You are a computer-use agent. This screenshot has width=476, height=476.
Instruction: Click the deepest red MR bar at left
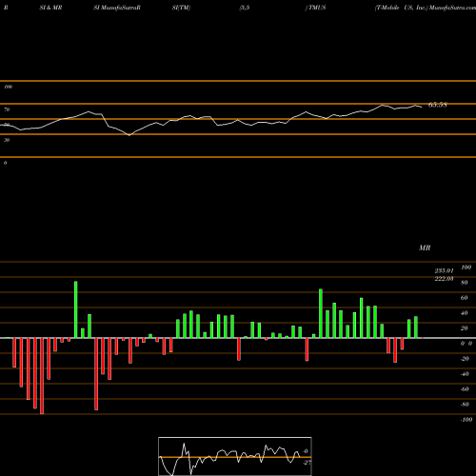click(x=42, y=376)
